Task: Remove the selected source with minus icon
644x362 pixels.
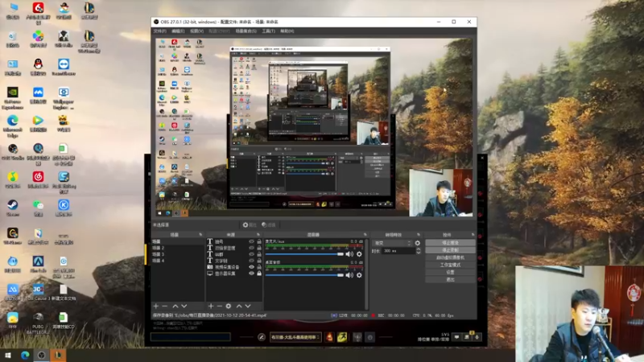Action: click(219, 306)
